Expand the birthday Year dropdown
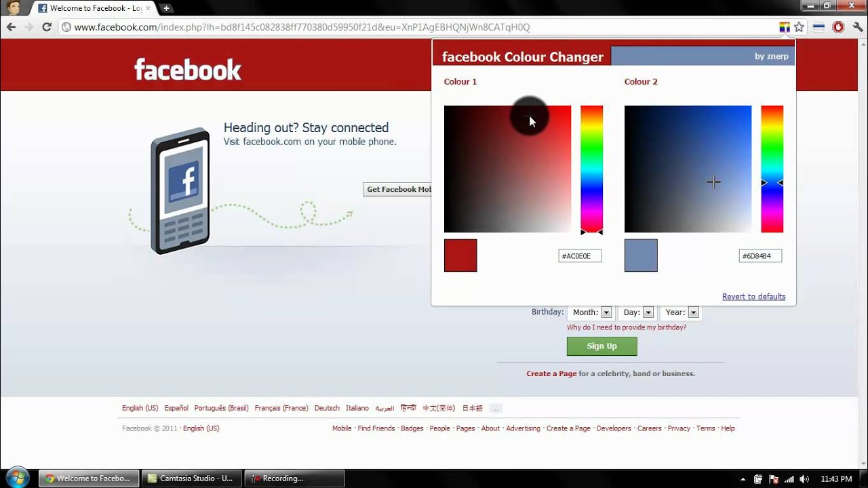This screenshot has height=488, width=868. tap(693, 312)
